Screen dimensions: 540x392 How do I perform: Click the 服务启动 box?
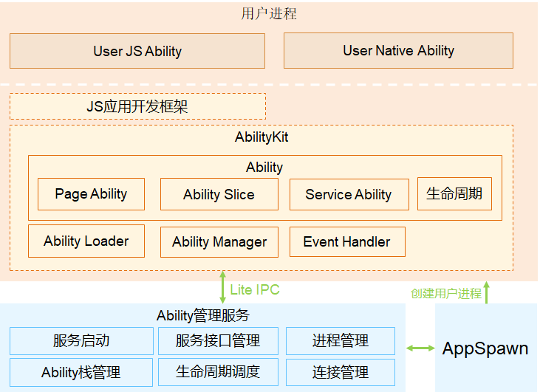pos(81,341)
